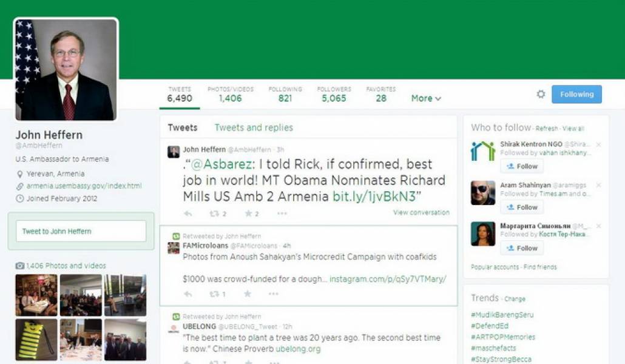Screen dimensions: 625x364
Task: Expand the More dropdown in profile stats
Action: (425, 98)
